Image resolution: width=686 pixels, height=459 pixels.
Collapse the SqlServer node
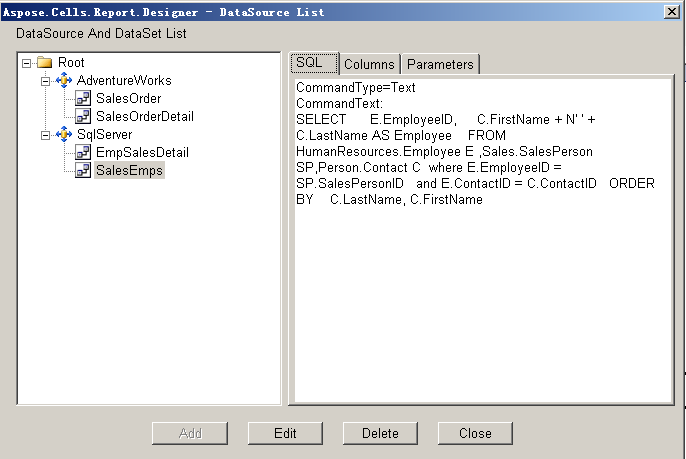[46, 135]
